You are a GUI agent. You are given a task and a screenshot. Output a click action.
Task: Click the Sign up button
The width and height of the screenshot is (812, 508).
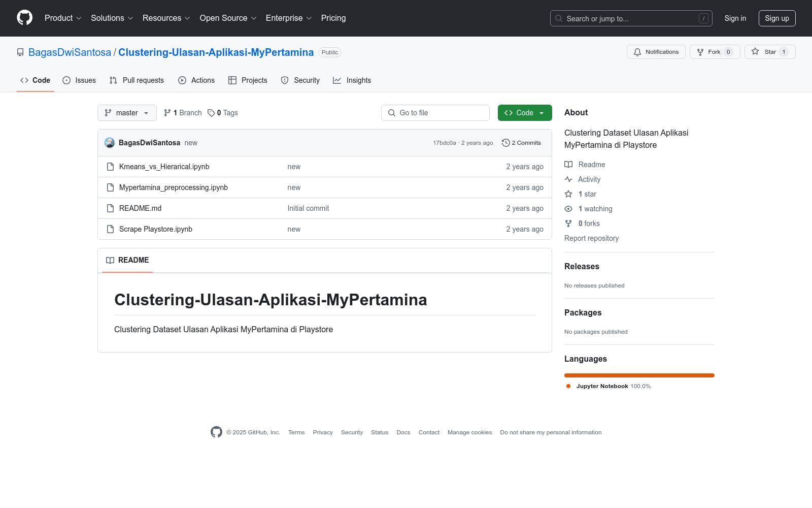click(777, 18)
